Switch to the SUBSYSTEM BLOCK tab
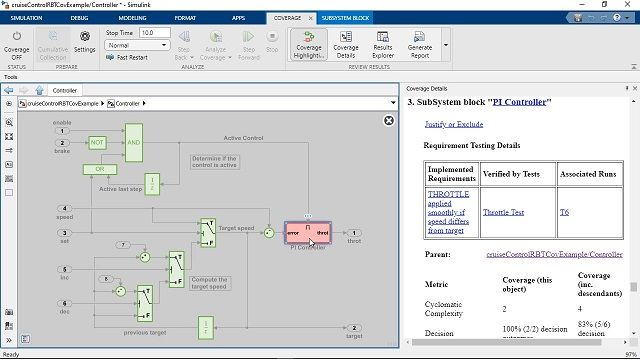The width and height of the screenshot is (640, 360). [x=345, y=18]
